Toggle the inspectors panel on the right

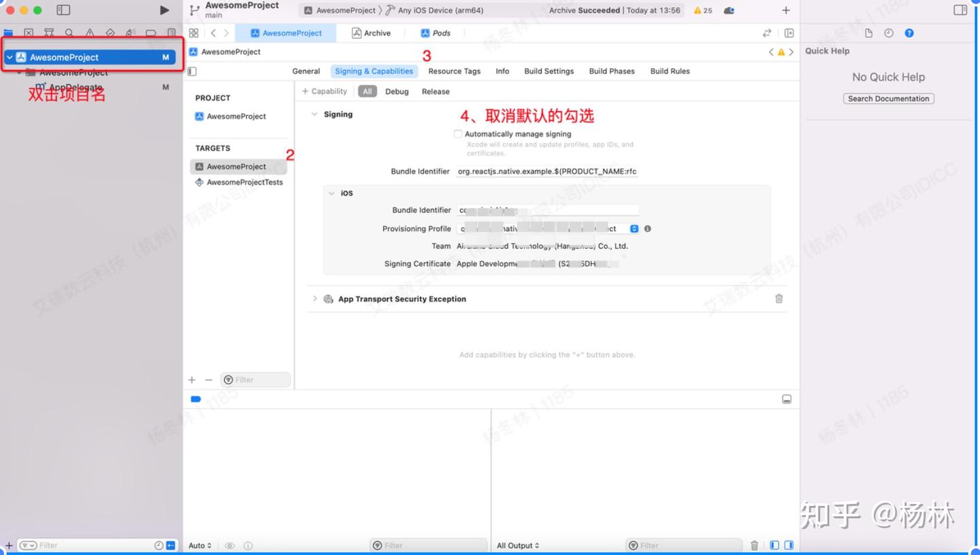960,10
